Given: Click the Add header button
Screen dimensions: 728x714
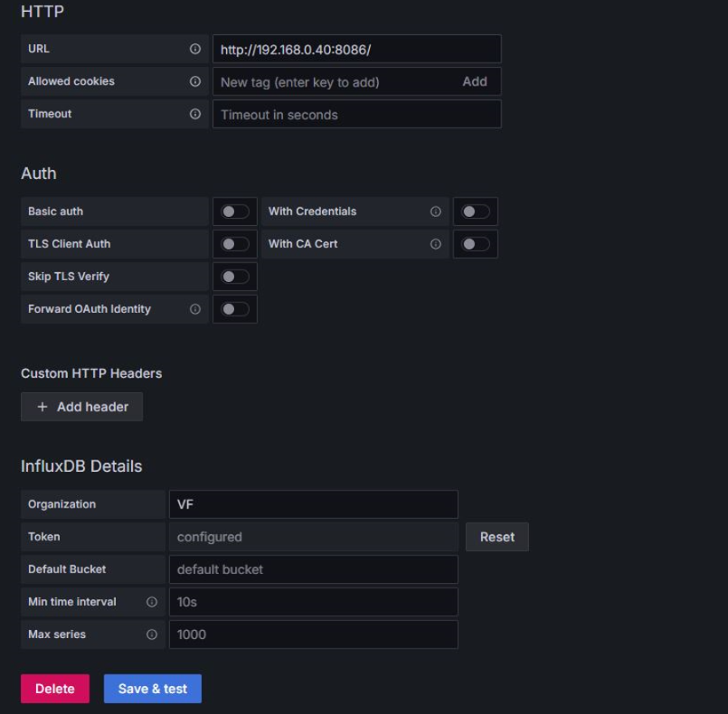Looking at the screenshot, I should tap(82, 407).
